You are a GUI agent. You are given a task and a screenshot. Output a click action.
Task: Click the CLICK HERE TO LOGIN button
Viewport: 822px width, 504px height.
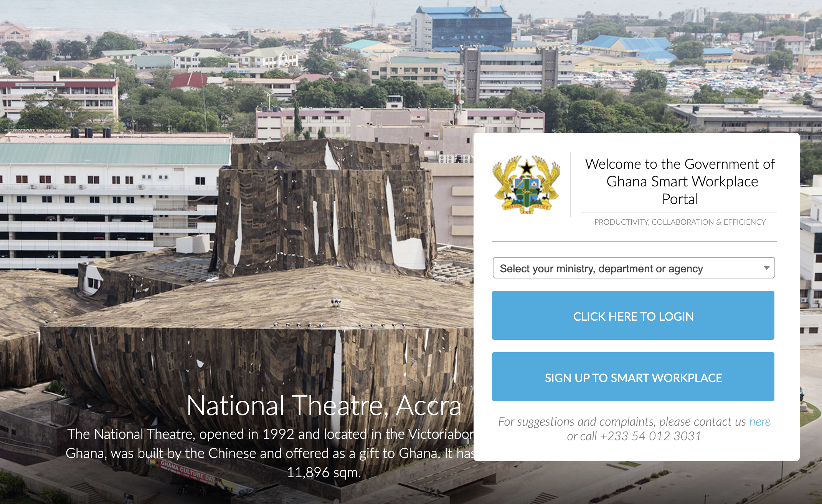tap(633, 315)
